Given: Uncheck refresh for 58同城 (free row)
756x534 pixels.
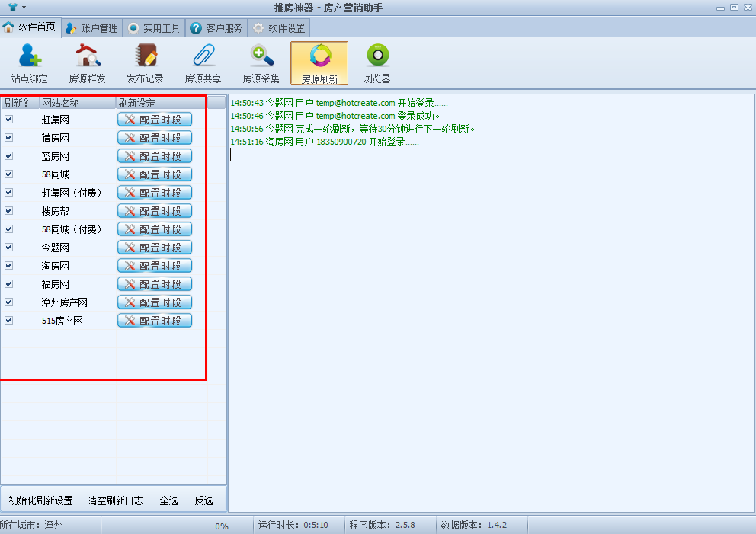Looking at the screenshot, I should [8, 174].
